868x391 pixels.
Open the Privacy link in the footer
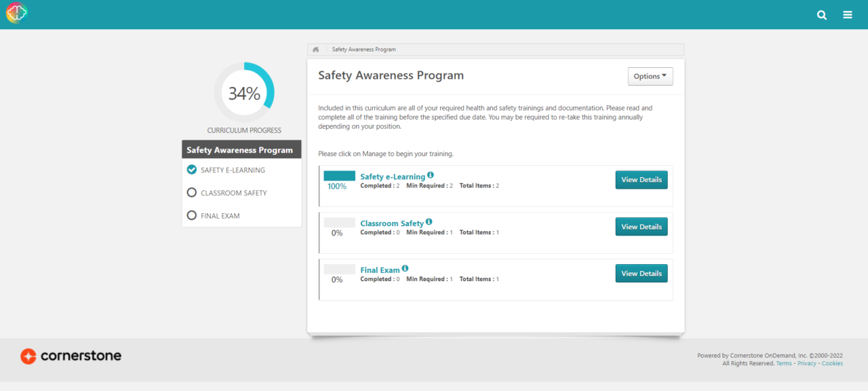tap(807, 362)
